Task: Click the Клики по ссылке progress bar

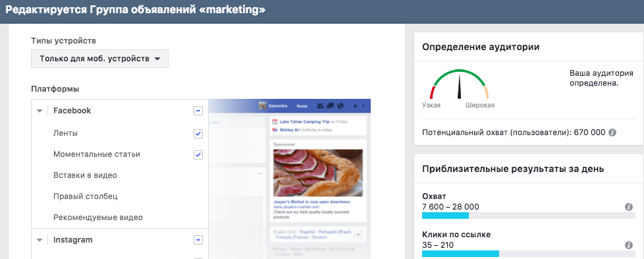Action: [x=528, y=254]
